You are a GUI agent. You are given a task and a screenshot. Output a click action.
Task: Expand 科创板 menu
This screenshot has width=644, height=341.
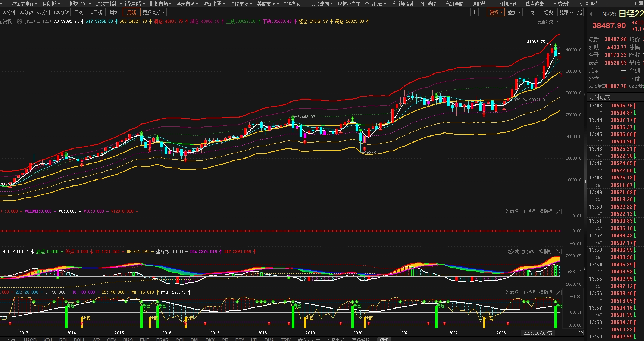(x=51, y=4)
